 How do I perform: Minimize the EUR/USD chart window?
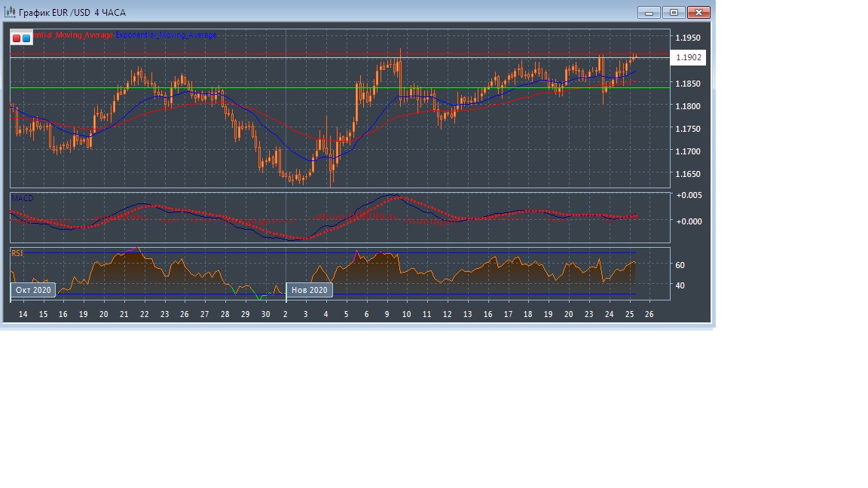(649, 12)
